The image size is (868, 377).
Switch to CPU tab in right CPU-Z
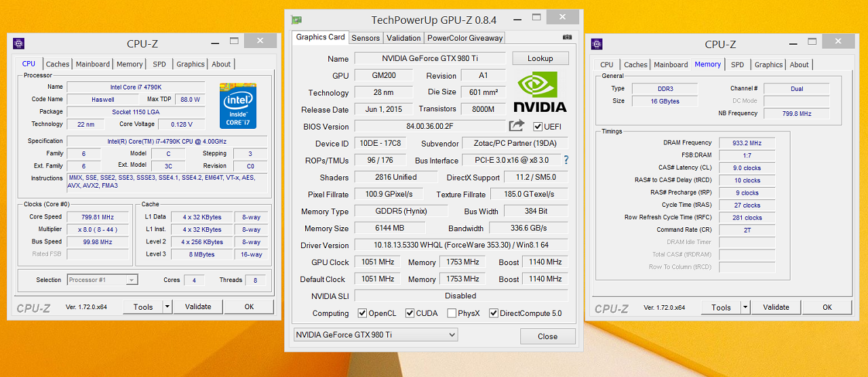pos(607,64)
